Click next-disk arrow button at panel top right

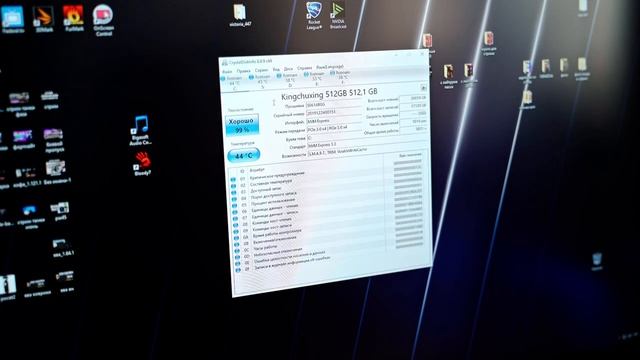pyautogui.click(x=423, y=88)
